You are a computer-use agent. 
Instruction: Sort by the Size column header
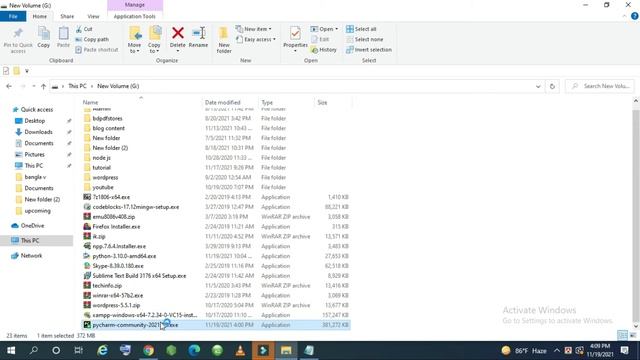322,102
